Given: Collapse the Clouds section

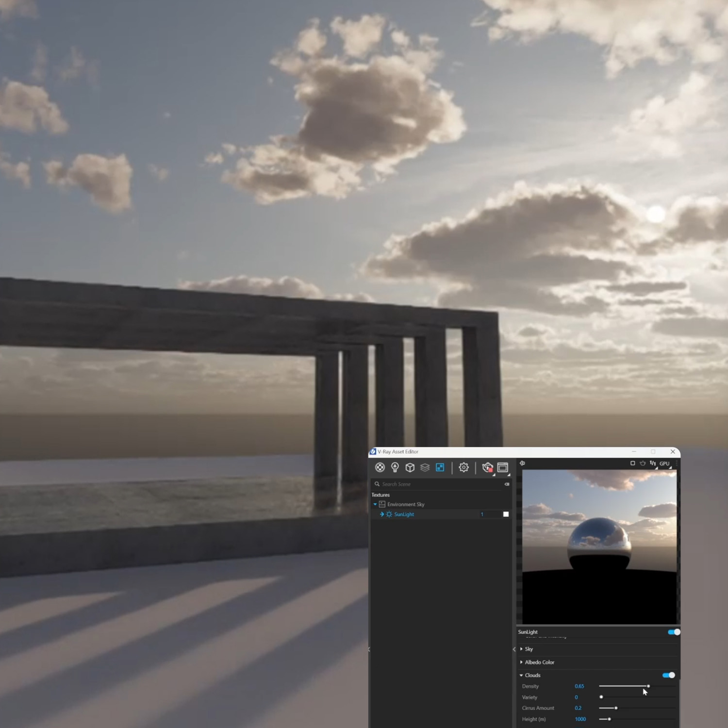Looking at the screenshot, I should tap(521, 675).
